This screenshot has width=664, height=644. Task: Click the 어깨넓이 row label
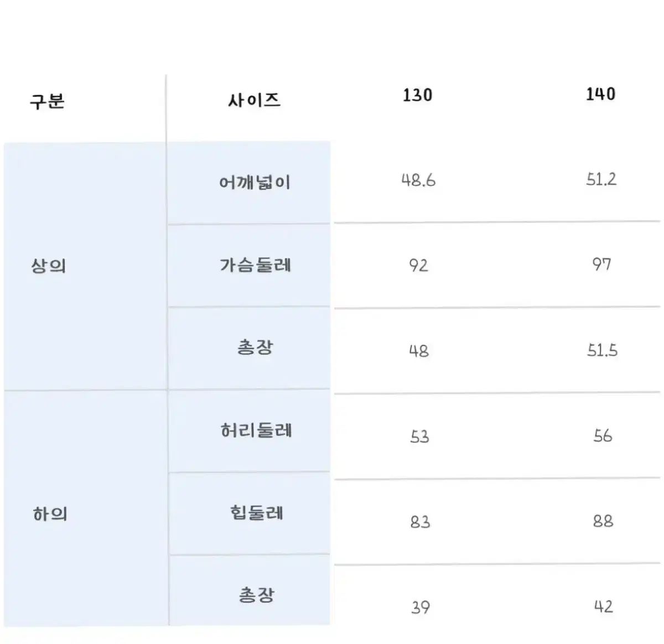point(255,183)
